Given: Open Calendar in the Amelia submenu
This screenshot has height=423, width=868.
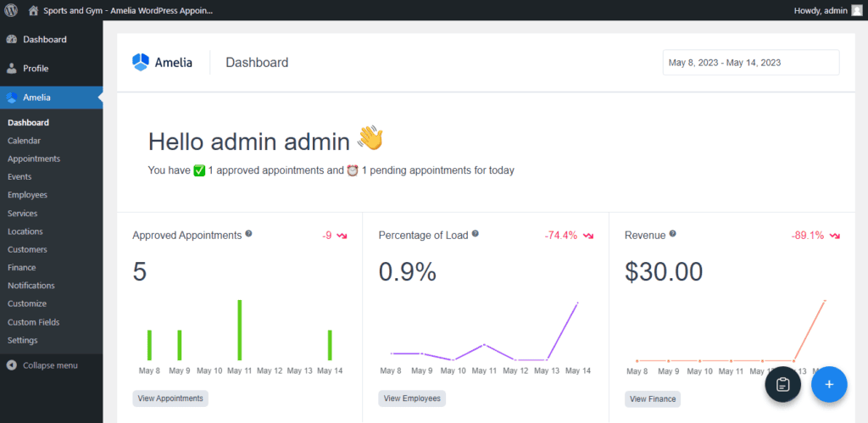Looking at the screenshot, I should tap(24, 141).
